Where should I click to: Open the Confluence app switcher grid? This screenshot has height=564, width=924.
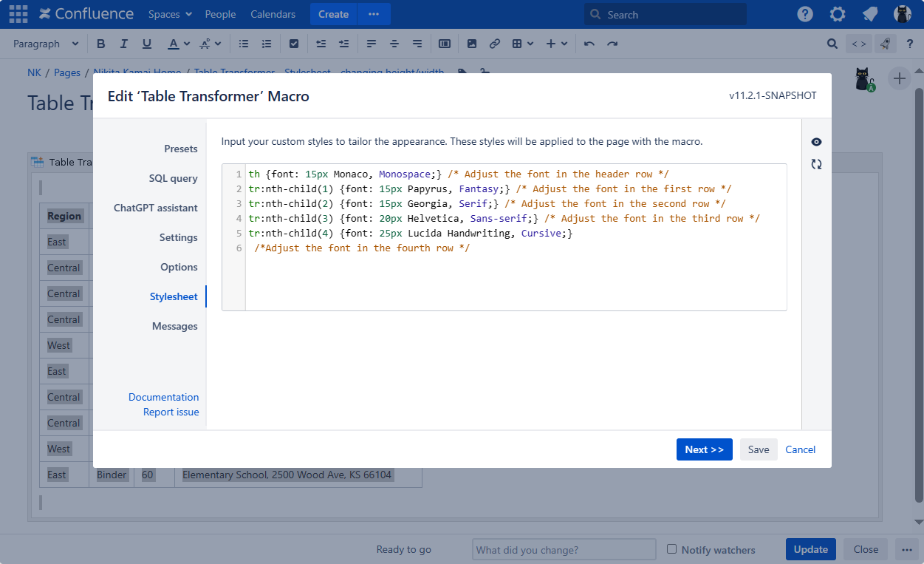click(x=18, y=14)
